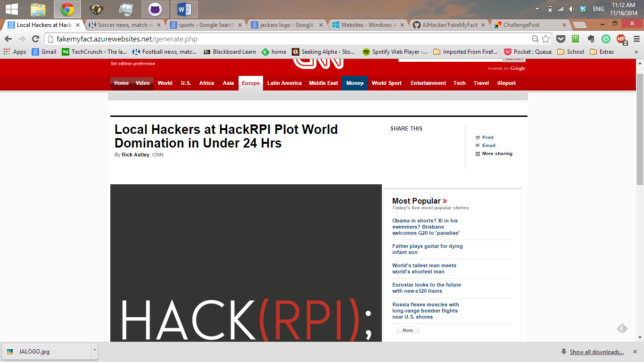Expand the Imported From Firefox bookmark folder
Image resolution: width=644 pixels, height=362 pixels.
click(465, 52)
